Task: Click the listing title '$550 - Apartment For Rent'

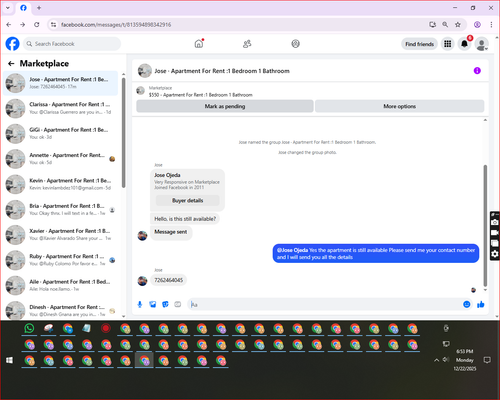Action: coord(201,95)
